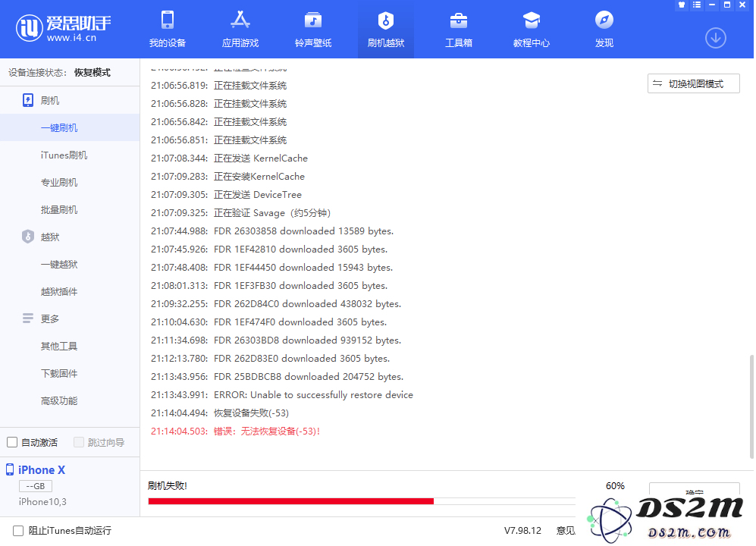Click the 恢复设备失败(-53) log line

[x=220, y=413]
